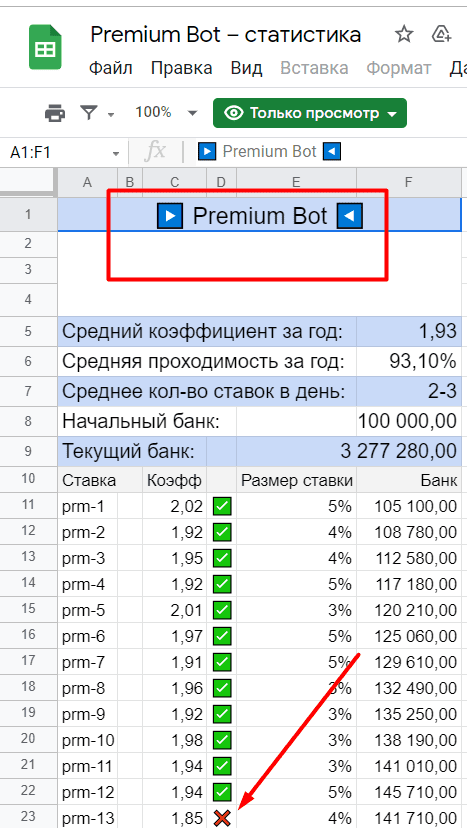Click the formula bar content
The width and height of the screenshot is (467, 828).
click(270, 152)
